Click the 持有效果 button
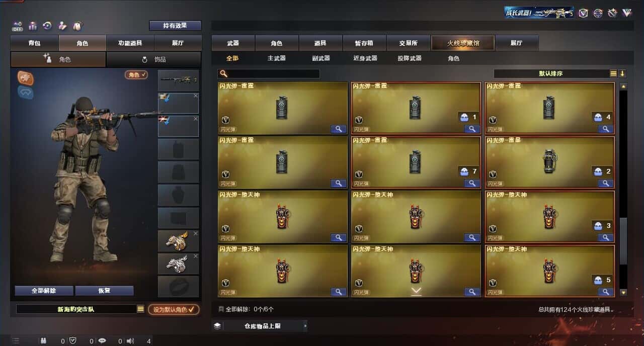This screenshot has width=644, height=346. click(x=175, y=26)
